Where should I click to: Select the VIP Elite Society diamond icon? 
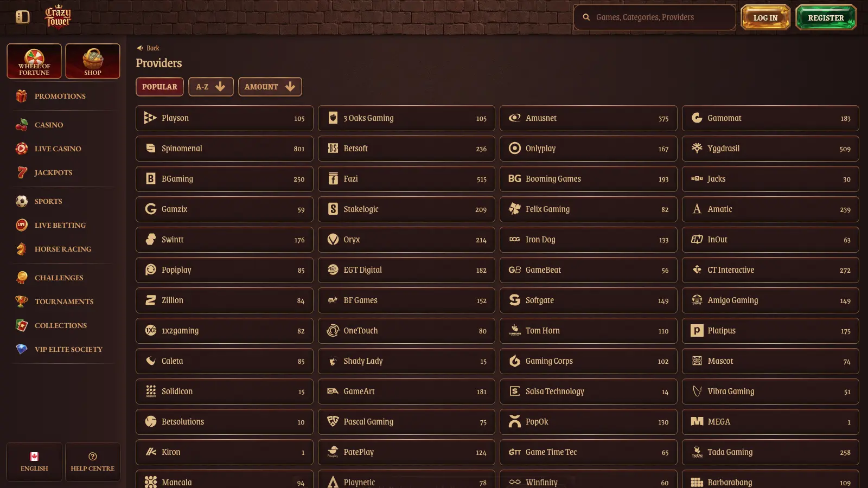click(x=22, y=349)
